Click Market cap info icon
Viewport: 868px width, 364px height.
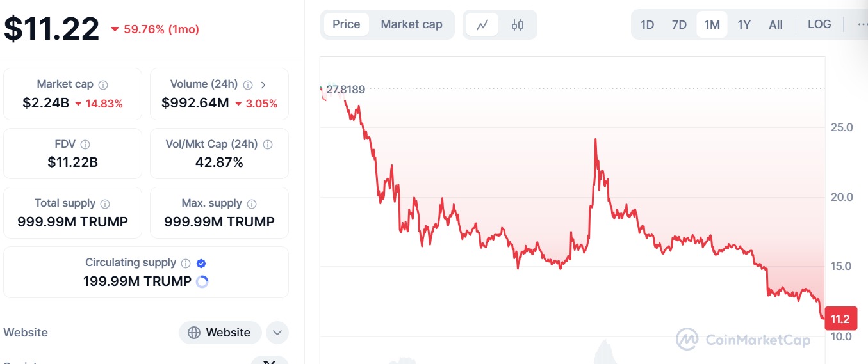[103, 84]
